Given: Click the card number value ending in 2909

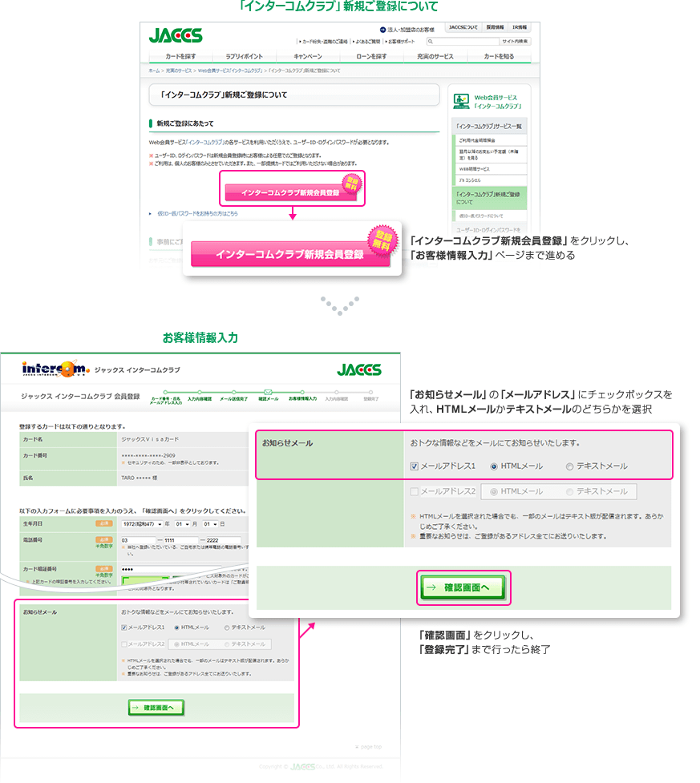Looking at the screenshot, I should (148, 455).
